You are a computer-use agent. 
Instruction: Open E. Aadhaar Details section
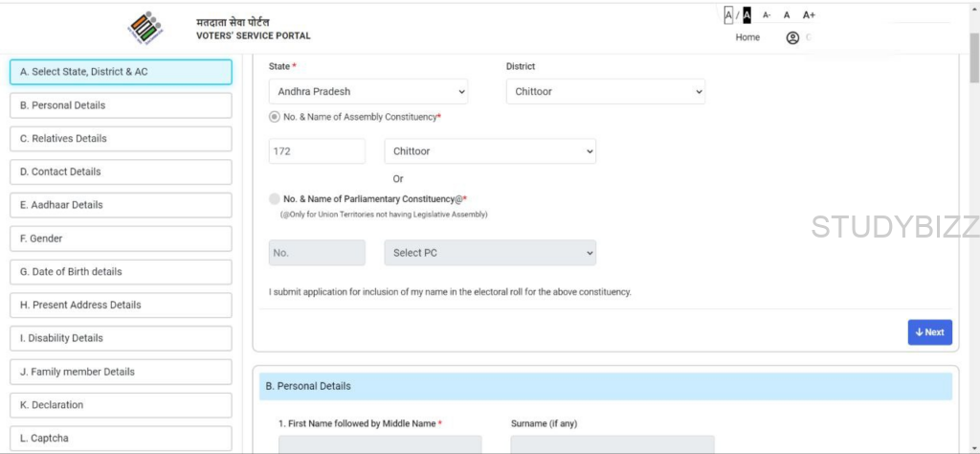click(x=121, y=205)
